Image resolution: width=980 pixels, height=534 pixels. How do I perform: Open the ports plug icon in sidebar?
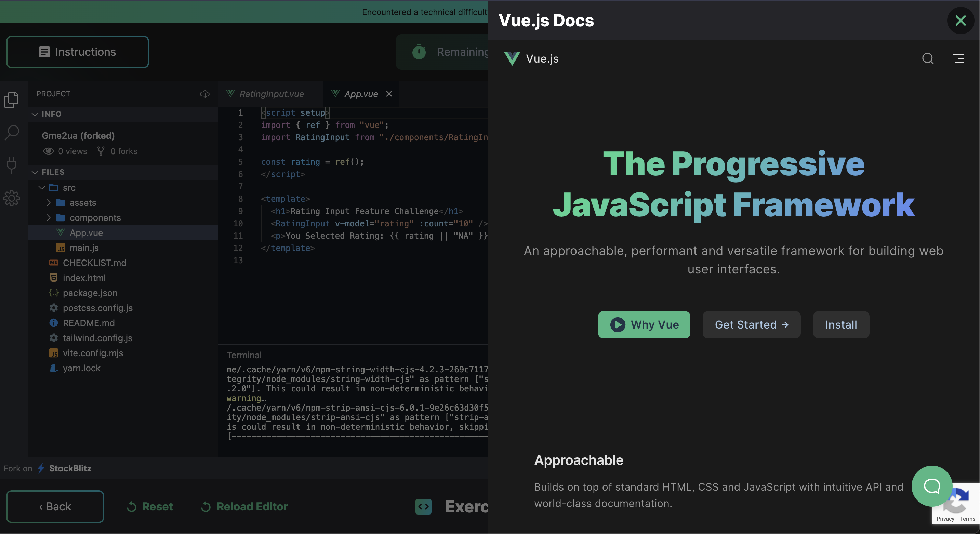click(x=11, y=165)
